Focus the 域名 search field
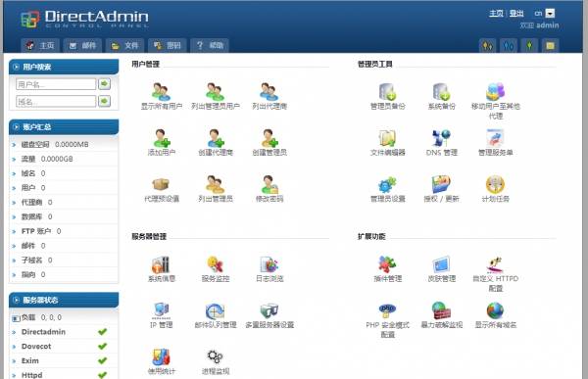The image size is (588, 379). click(56, 101)
